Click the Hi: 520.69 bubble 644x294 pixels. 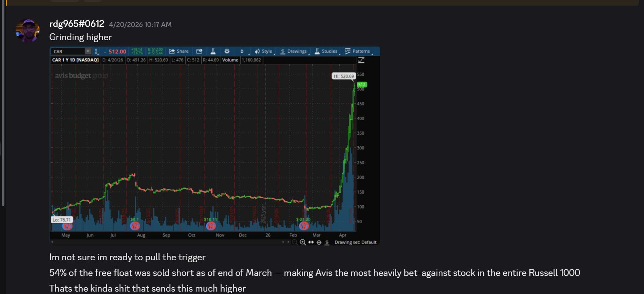pyautogui.click(x=344, y=76)
